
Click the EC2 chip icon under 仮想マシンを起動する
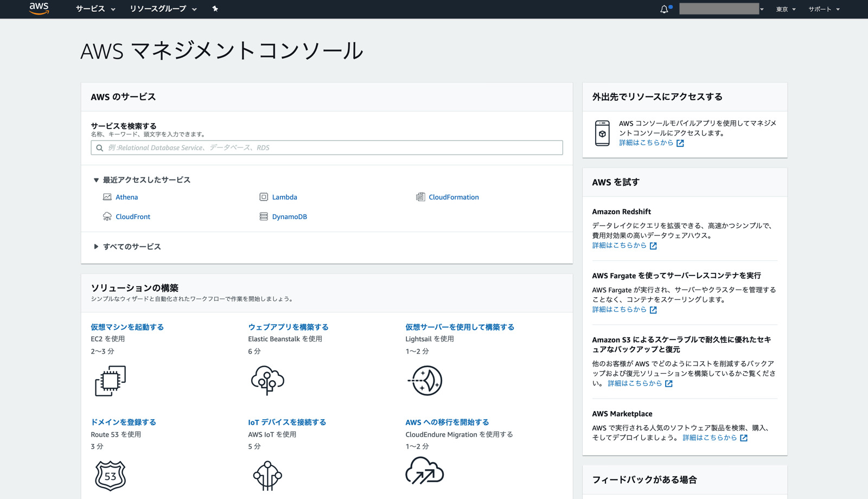point(111,381)
